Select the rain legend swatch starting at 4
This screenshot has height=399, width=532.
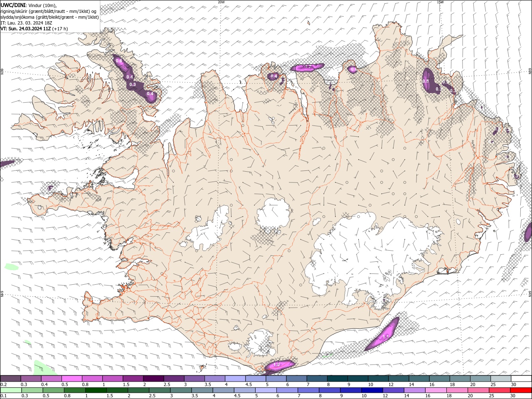[223, 390]
